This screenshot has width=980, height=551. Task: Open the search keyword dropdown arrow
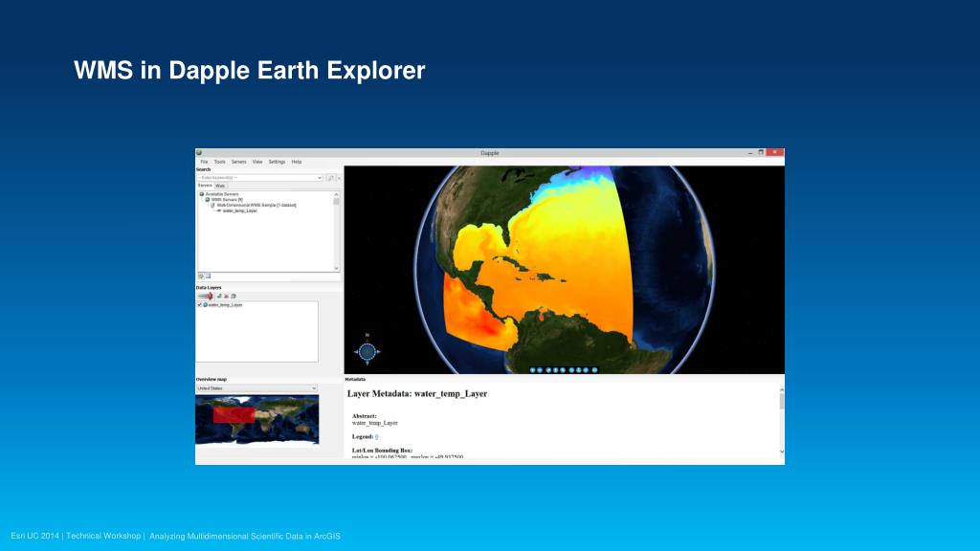pyautogui.click(x=320, y=178)
